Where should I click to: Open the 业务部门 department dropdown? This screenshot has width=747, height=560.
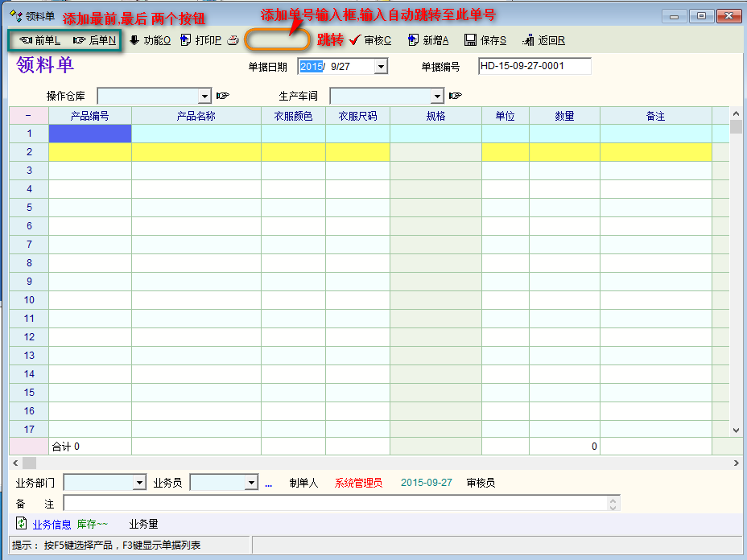[x=138, y=483]
